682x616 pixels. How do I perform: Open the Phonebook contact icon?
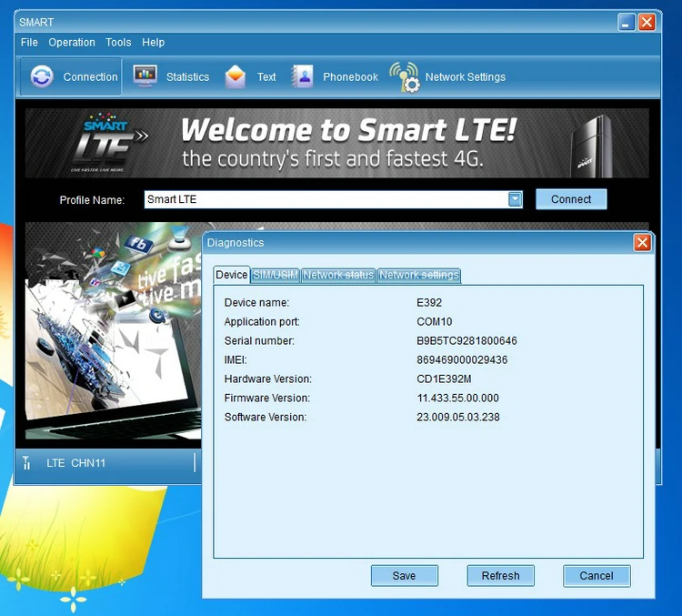click(x=303, y=76)
